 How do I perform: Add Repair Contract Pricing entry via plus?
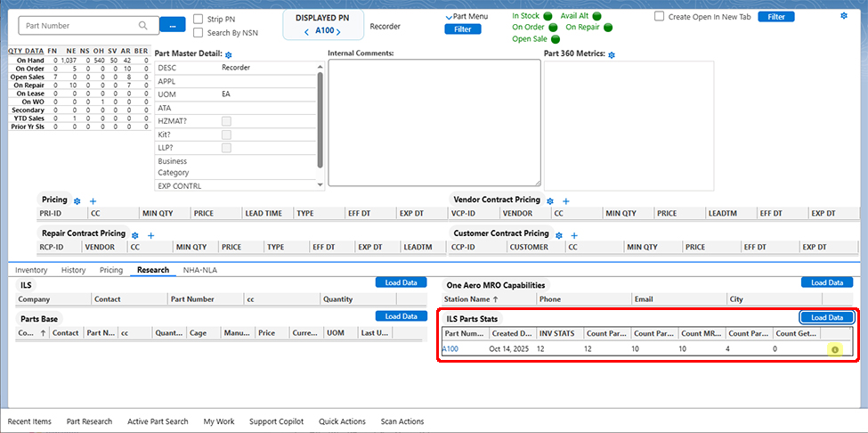150,235
